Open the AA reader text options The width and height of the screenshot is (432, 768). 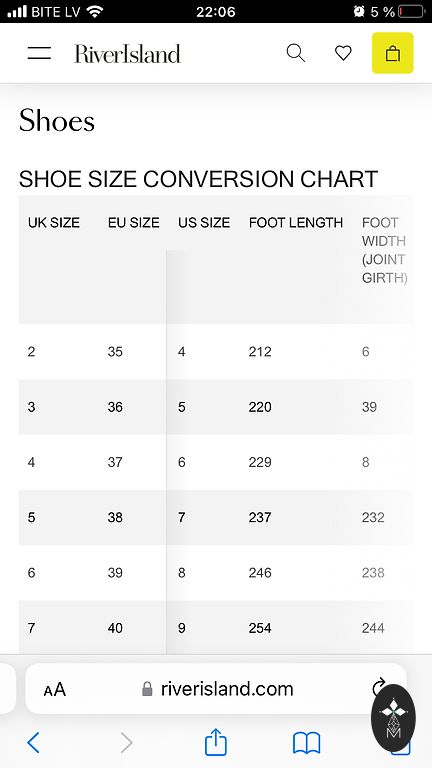(x=54, y=690)
